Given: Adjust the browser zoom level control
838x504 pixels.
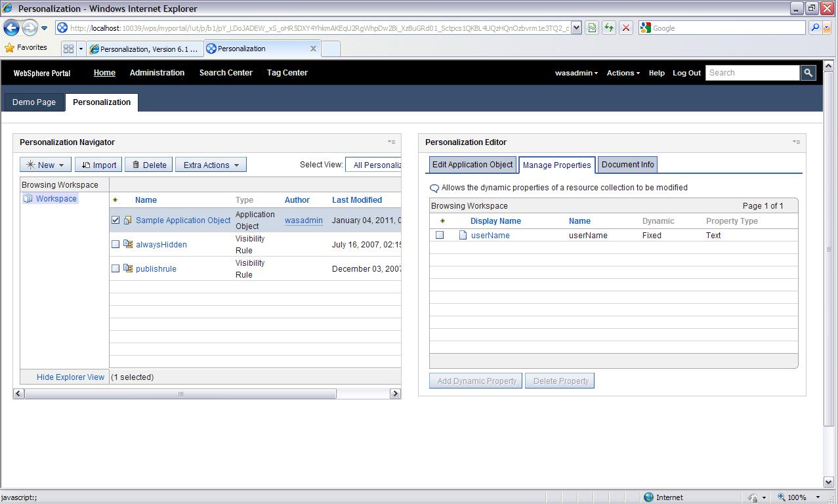Looking at the screenshot, I should click(796, 497).
